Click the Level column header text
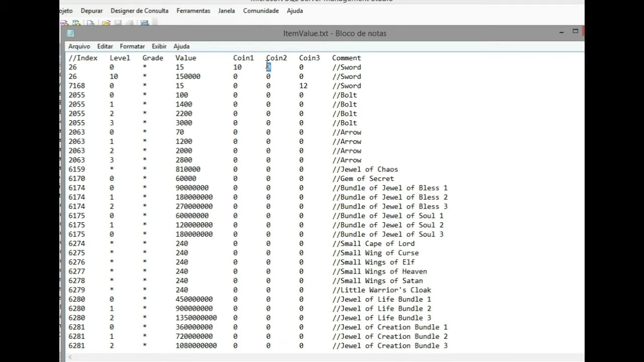Image resolution: width=644 pixels, height=362 pixels. point(120,58)
